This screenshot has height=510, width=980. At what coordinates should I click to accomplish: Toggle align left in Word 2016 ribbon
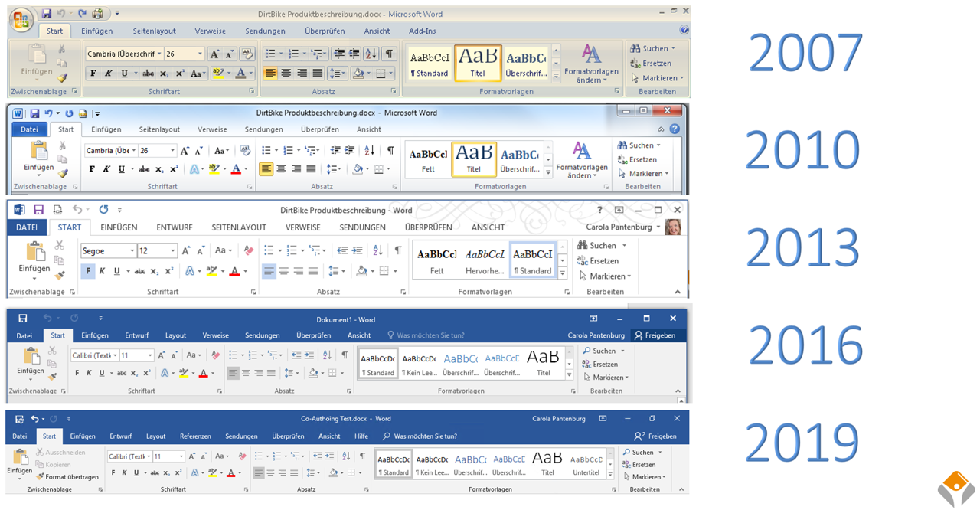234,374
